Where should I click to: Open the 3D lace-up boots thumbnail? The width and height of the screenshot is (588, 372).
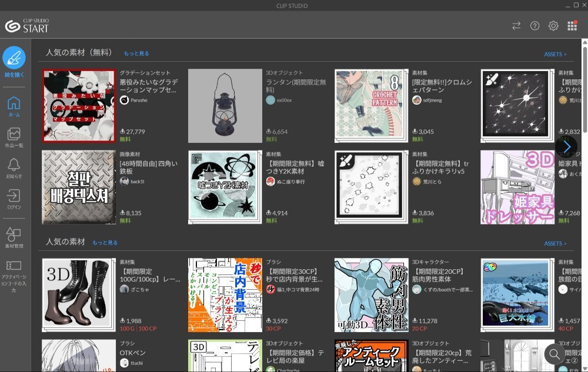(x=79, y=295)
